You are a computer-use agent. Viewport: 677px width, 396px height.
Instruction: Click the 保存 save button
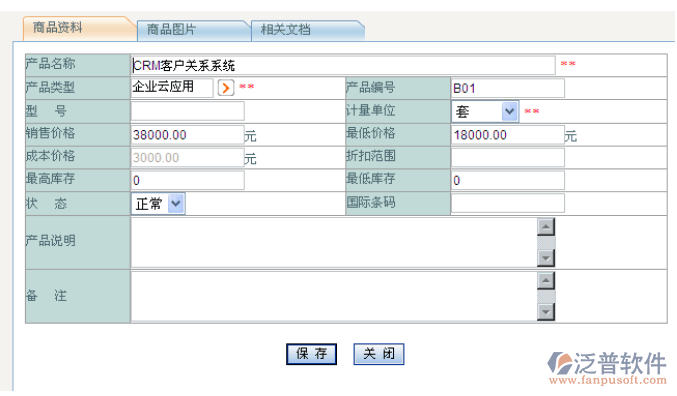tap(311, 354)
